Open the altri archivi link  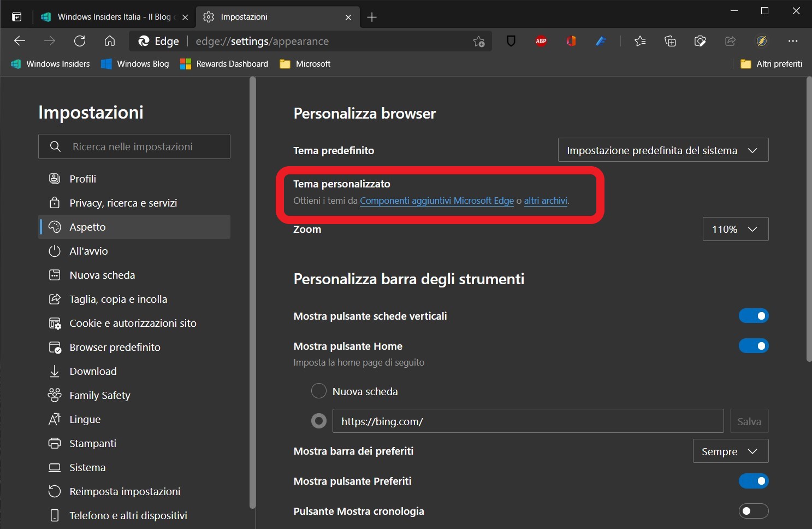pos(546,201)
